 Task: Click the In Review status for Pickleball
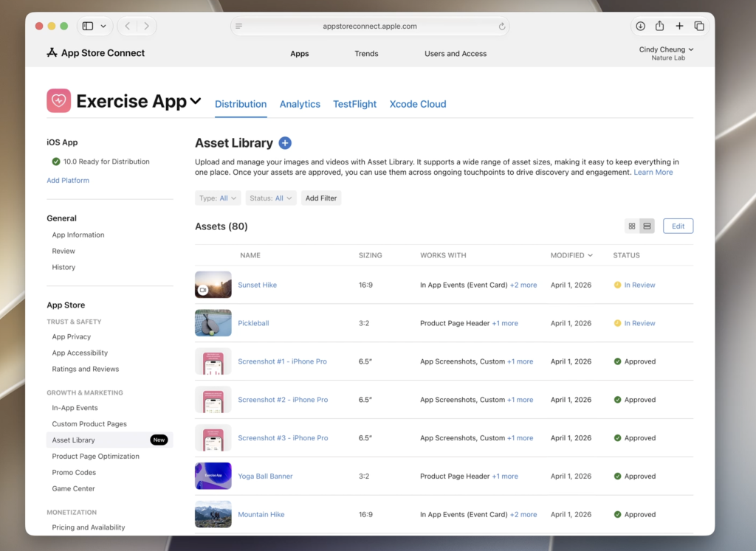coord(634,323)
